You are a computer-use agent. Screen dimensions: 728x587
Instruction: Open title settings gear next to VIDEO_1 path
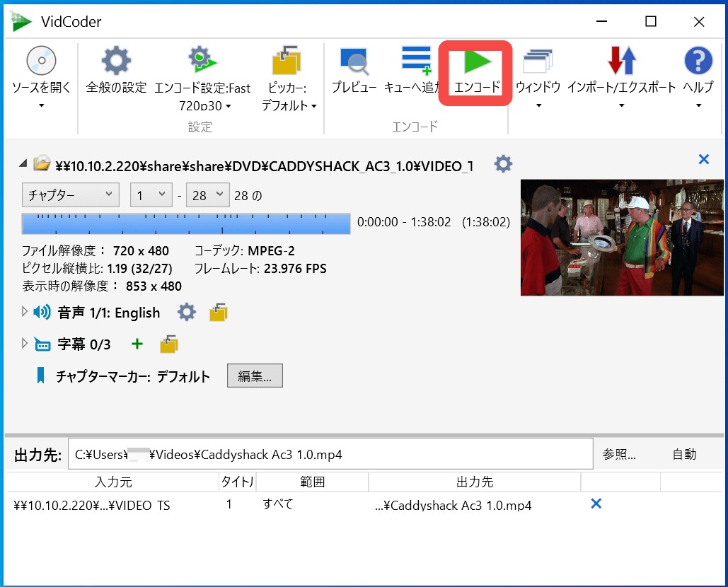[x=503, y=164]
